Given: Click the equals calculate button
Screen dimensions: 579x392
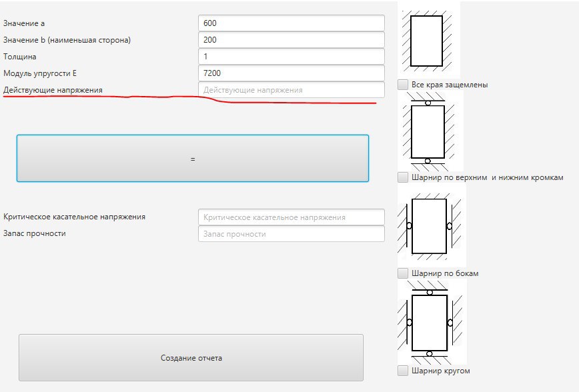Looking at the screenshot, I should (x=193, y=159).
